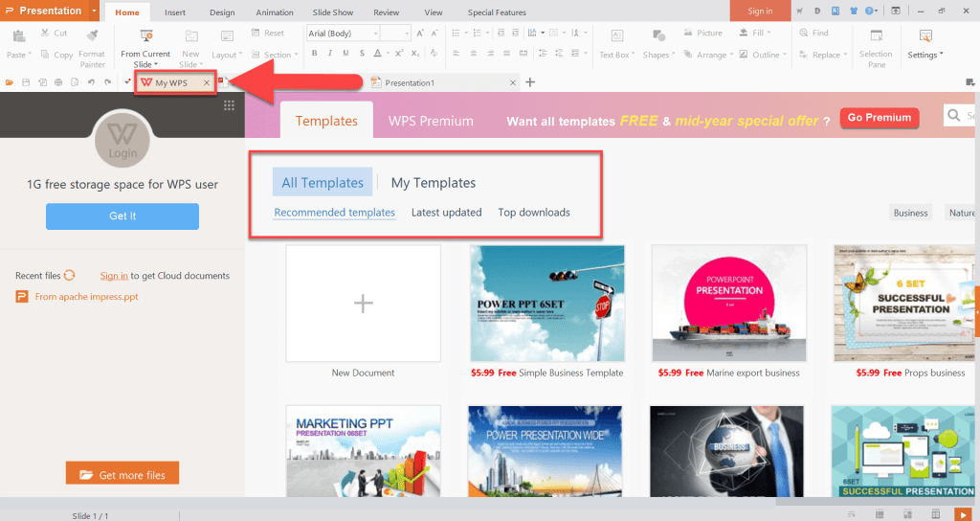Open the Presentation app menu dropdown arrow

point(94,11)
